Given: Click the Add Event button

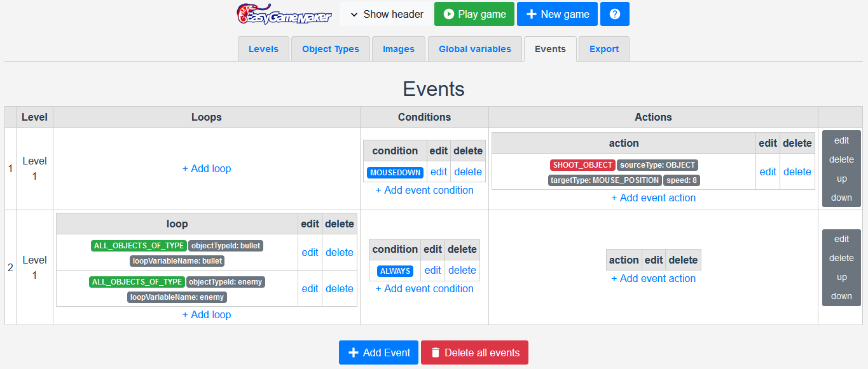Looking at the screenshot, I should click(x=379, y=352).
